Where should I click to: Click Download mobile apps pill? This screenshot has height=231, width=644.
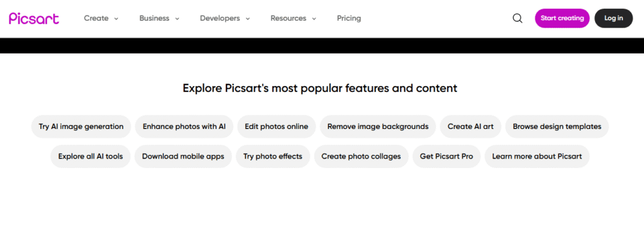[x=183, y=156]
